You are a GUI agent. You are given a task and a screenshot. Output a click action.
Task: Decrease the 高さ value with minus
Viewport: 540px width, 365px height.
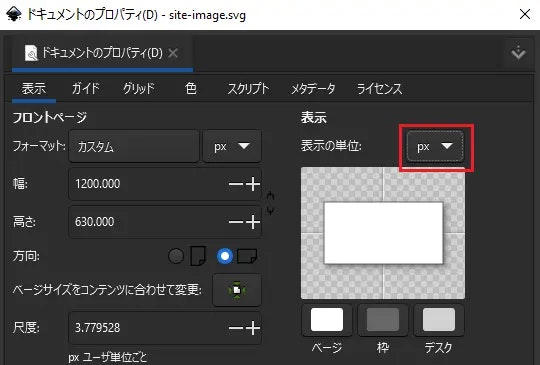pyautogui.click(x=236, y=222)
